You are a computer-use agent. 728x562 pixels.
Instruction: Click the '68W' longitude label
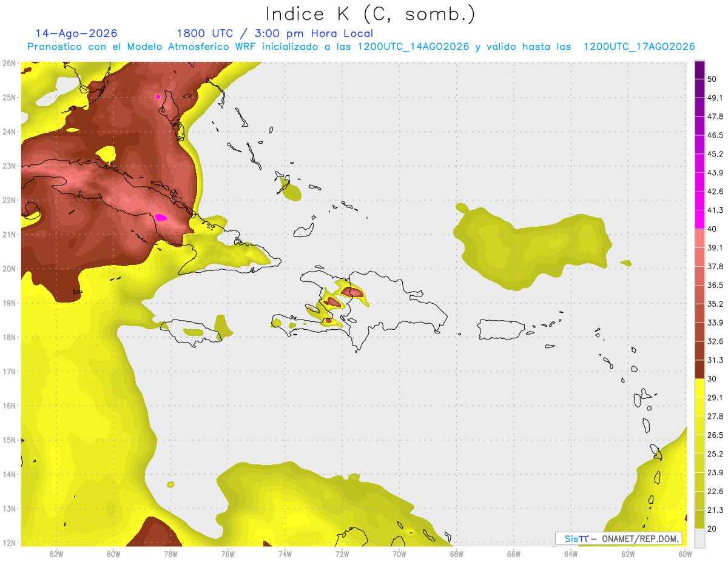[x=456, y=554]
